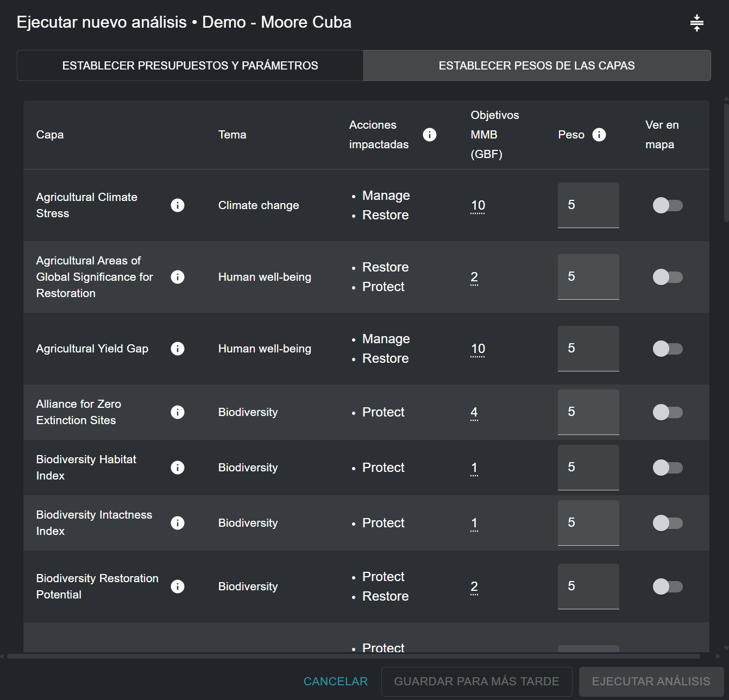The height and width of the screenshot is (700, 729).
Task: Switch to Establecer presupuestos y parámetros tab
Action: click(x=190, y=66)
